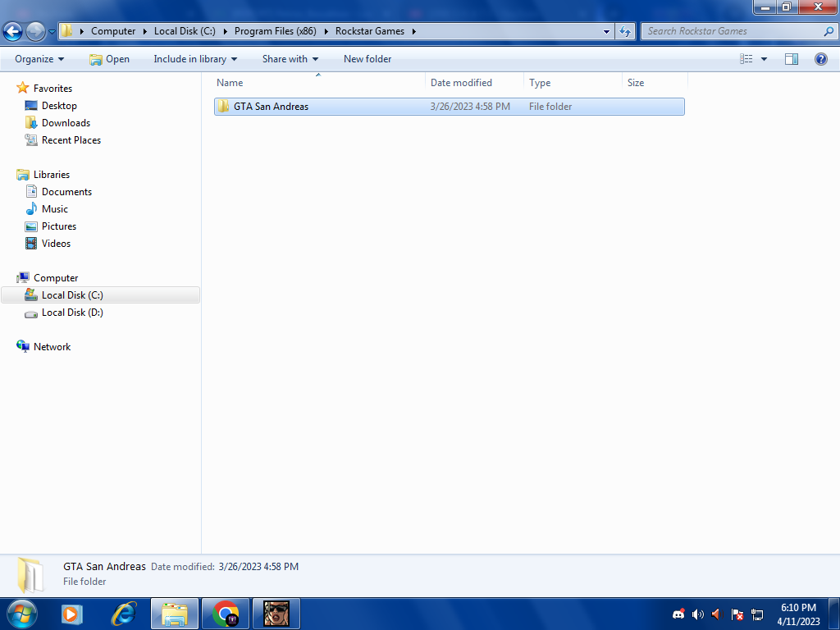Screen dimensions: 840x630
Task: Open the Include in library menu
Action: 195,59
